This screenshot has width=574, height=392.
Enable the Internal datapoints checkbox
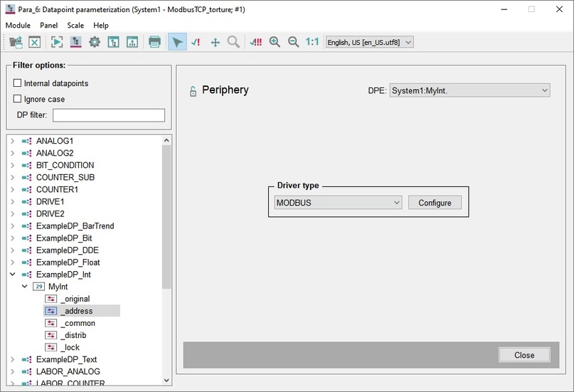[x=17, y=83]
